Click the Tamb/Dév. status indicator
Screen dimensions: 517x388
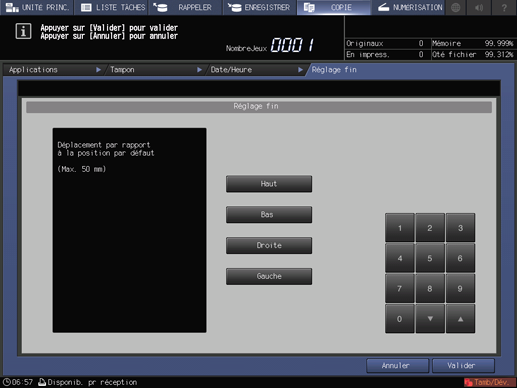pyautogui.click(x=489, y=382)
